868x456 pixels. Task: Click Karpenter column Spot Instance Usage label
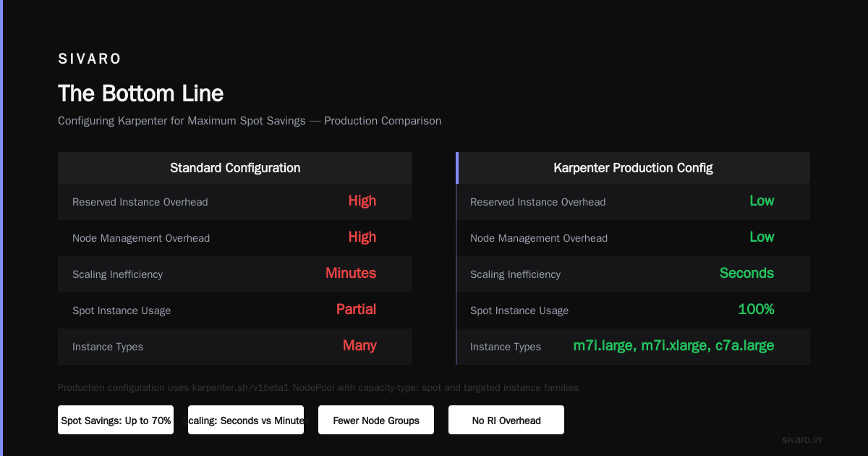519,311
